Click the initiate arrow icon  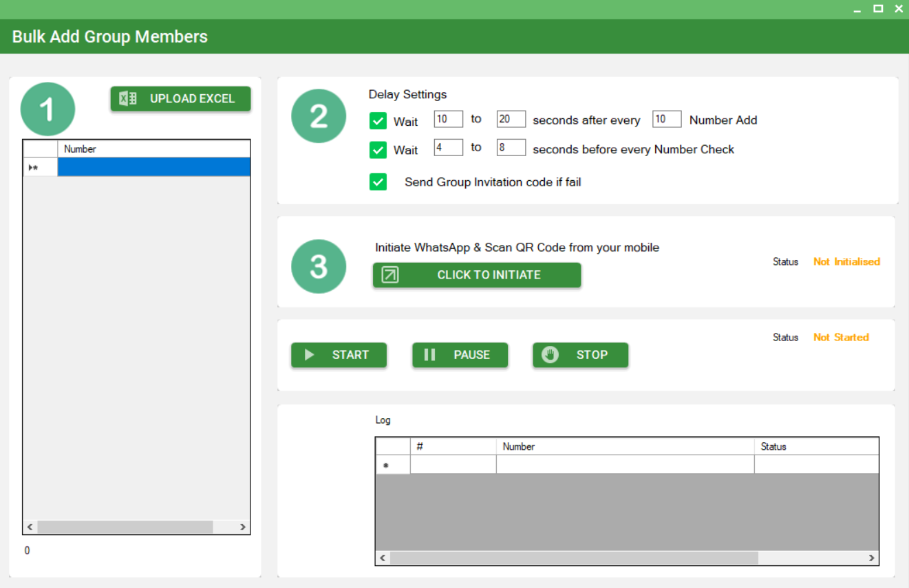coord(390,275)
